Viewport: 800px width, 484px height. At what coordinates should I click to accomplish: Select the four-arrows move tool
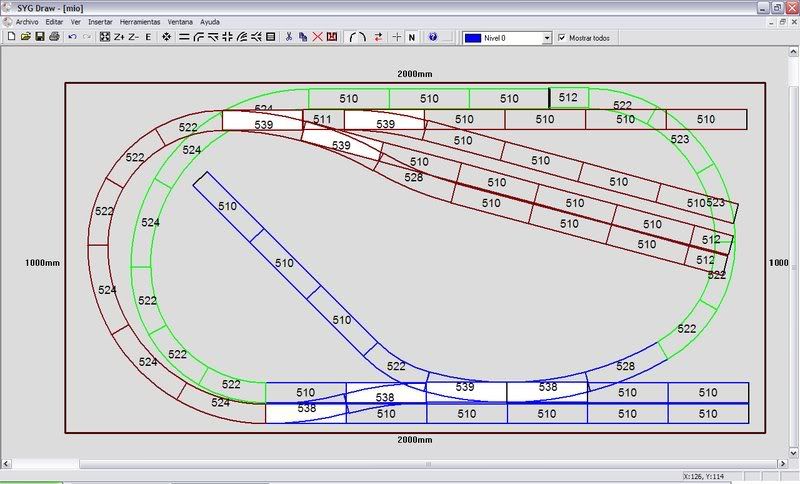[166, 37]
